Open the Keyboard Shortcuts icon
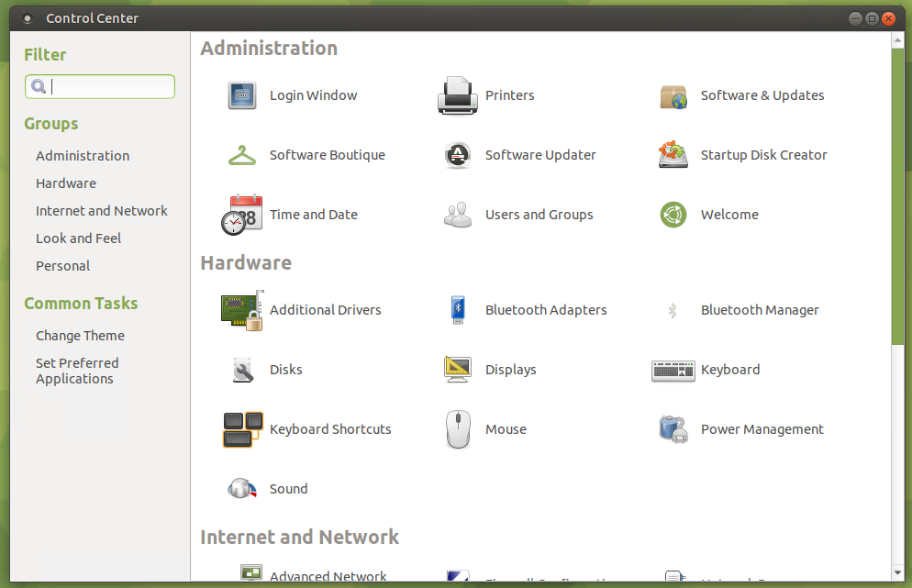The height and width of the screenshot is (588, 912). [x=242, y=429]
